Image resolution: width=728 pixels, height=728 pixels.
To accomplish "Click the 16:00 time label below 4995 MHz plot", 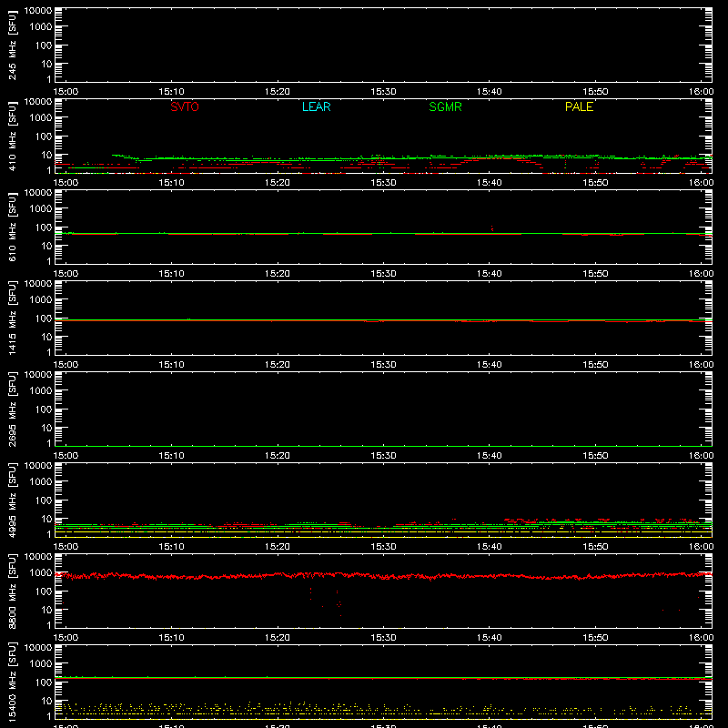I will point(701,547).
